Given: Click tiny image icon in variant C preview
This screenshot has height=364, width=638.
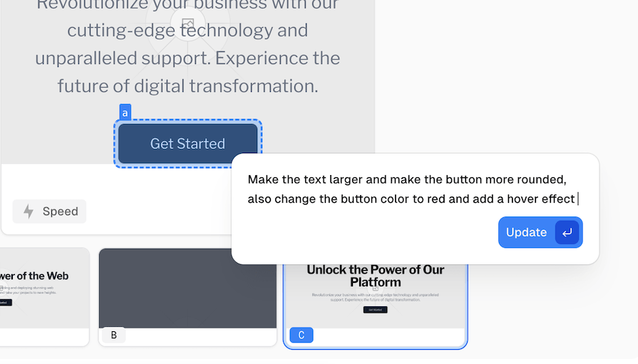Looking at the screenshot, I should click(376, 288).
